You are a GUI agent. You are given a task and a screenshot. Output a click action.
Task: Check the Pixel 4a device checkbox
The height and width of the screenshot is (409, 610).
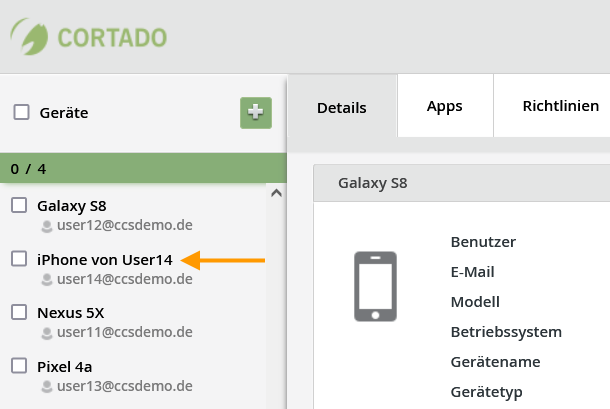(x=19, y=366)
